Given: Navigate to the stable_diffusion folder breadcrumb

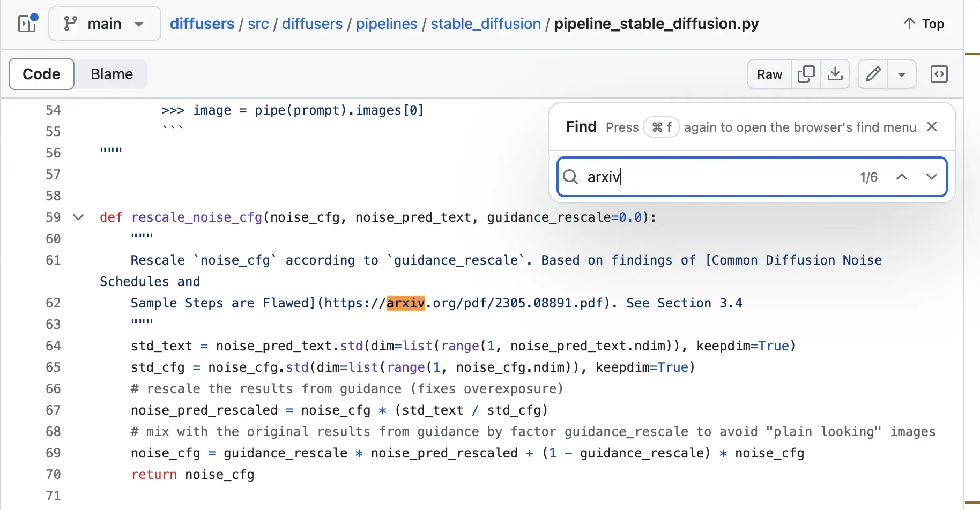Looking at the screenshot, I should 485,24.
